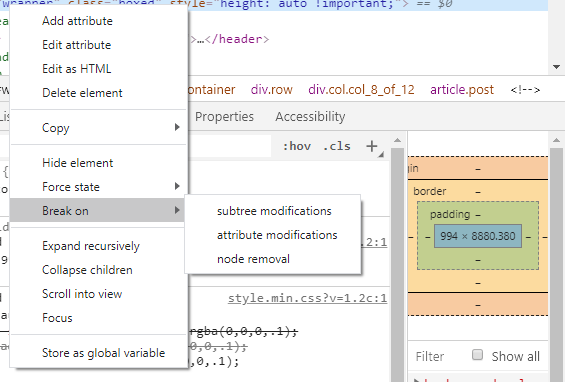The height and width of the screenshot is (382, 565).
Task: Switch to the Accessibility tab
Action: [x=310, y=117]
